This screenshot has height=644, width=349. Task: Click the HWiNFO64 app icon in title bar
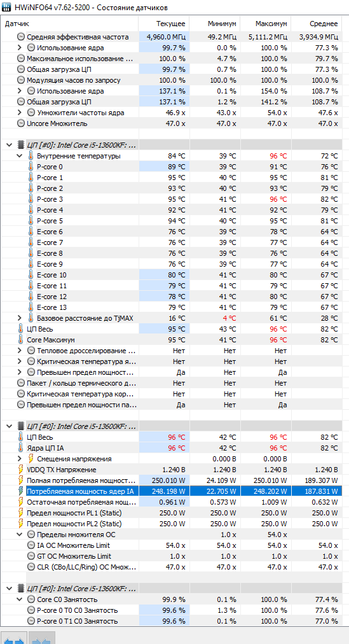7,8
